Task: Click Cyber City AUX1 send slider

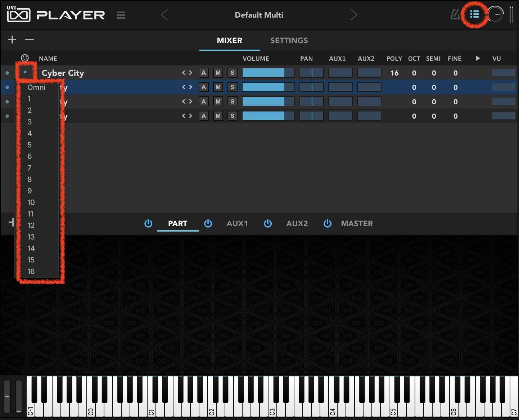Action: coord(340,73)
